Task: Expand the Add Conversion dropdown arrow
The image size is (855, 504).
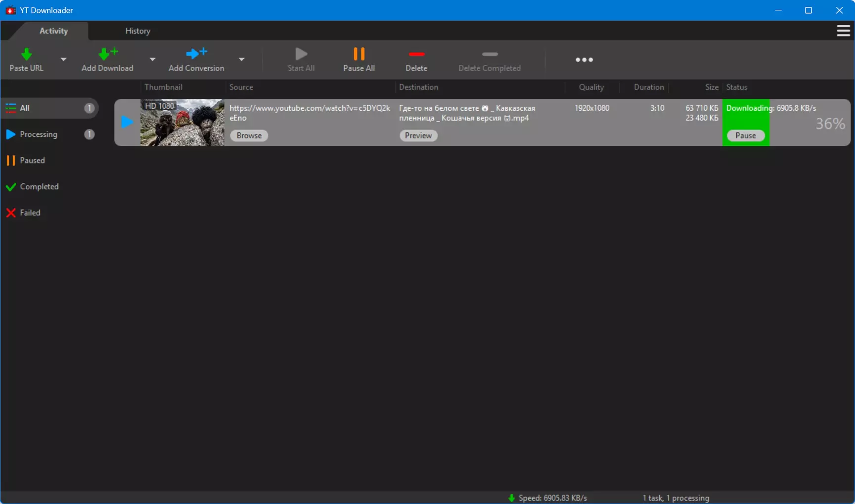Action: tap(241, 59)
